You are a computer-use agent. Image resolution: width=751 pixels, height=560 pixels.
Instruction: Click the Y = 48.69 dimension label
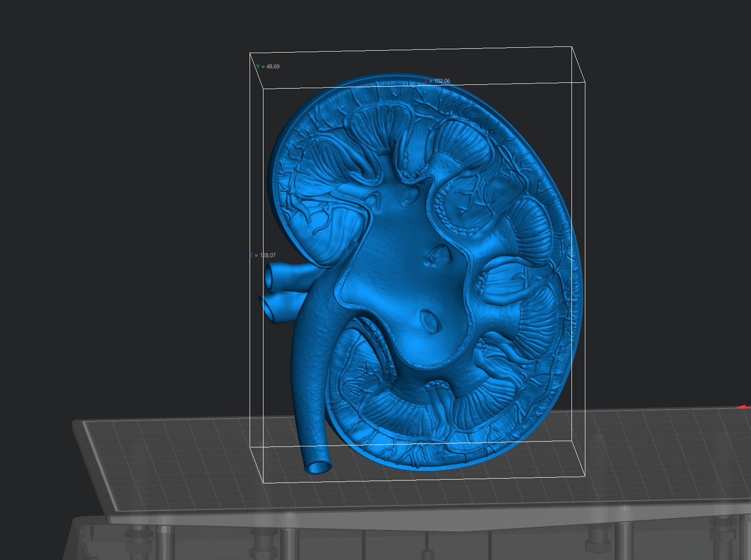tap(268, 66)
